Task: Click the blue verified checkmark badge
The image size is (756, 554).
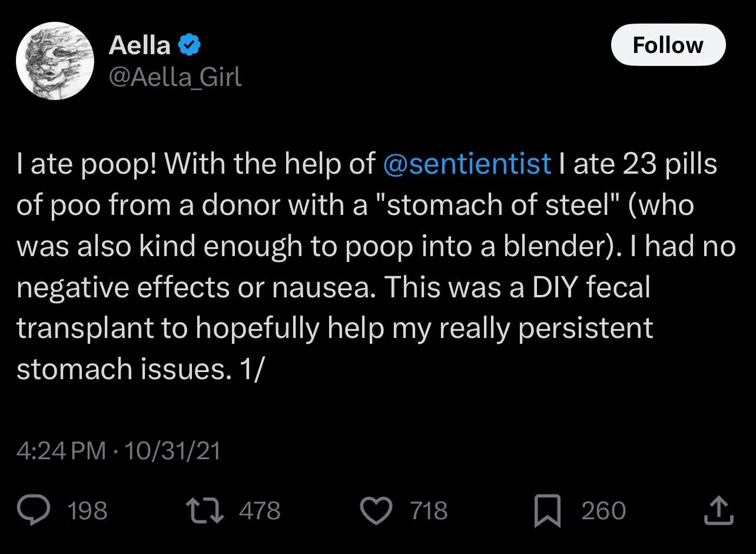Action: pos(190,45)
